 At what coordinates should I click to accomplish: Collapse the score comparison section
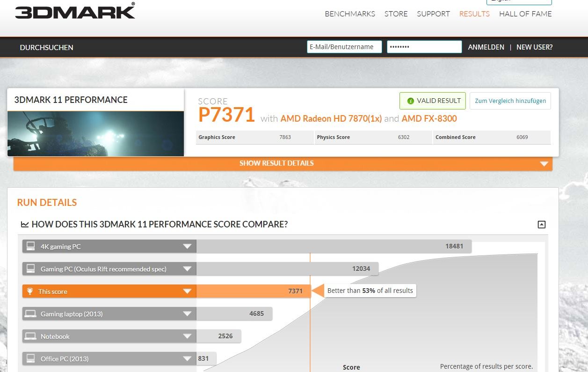click(x=542, y=225)
